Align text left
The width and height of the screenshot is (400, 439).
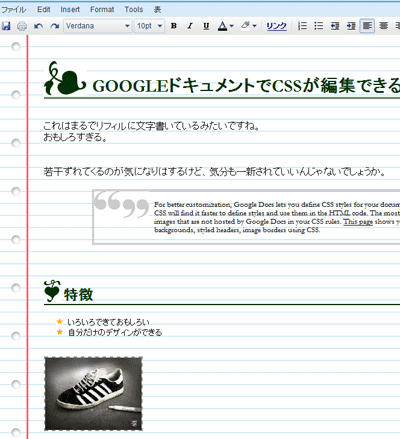coord(367,26)
